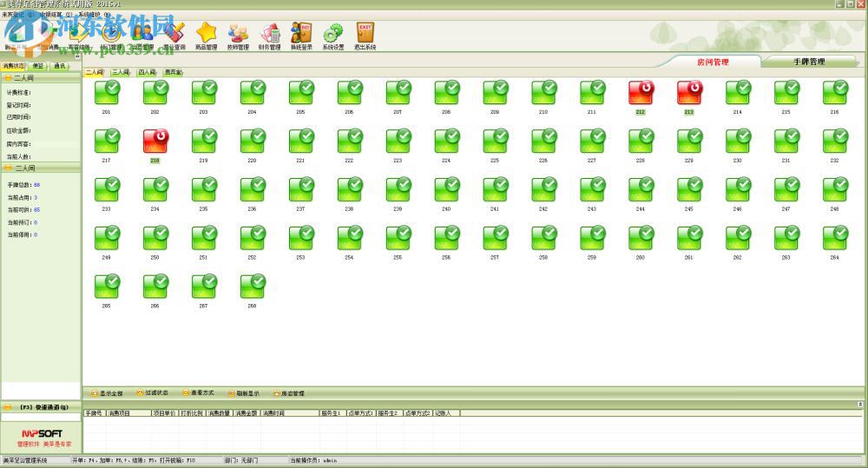Select occupied room 213 red icon
This screenshot has height=468, width=868.
[x=689, y=93]
